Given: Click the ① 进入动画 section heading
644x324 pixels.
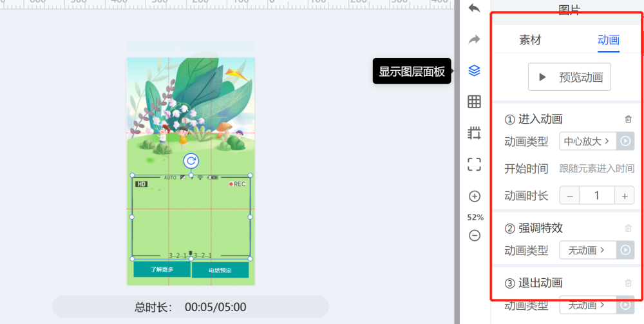Looking at the screenshot, I should click(x=533, y=120).
